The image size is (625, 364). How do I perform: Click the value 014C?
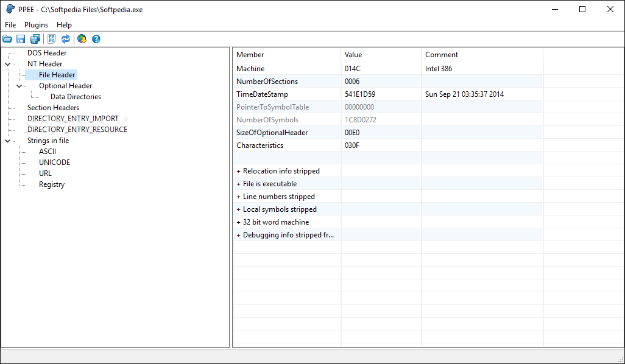pos(352,69)
